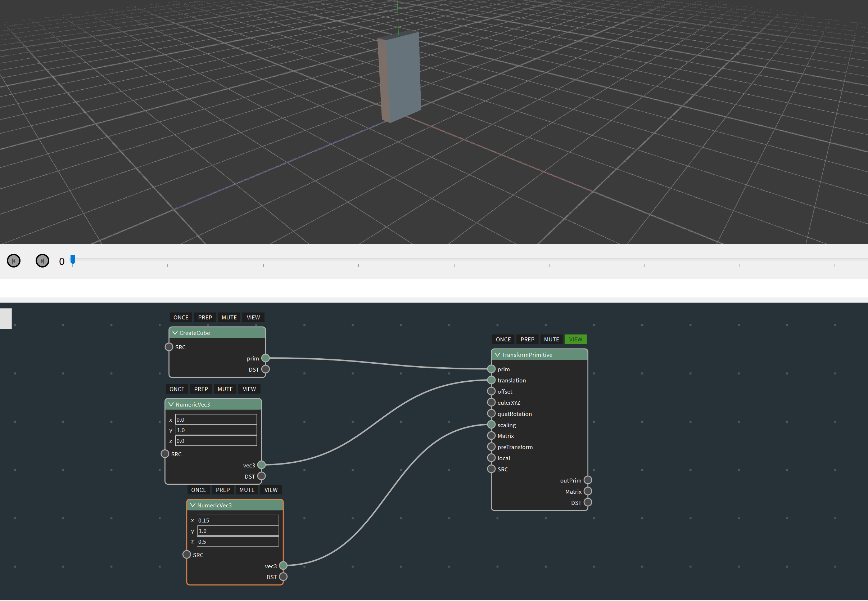Click DST socket of selected NumericVec3 node
The height and width of the screenshot is (601, 868).
coord(283,577)
